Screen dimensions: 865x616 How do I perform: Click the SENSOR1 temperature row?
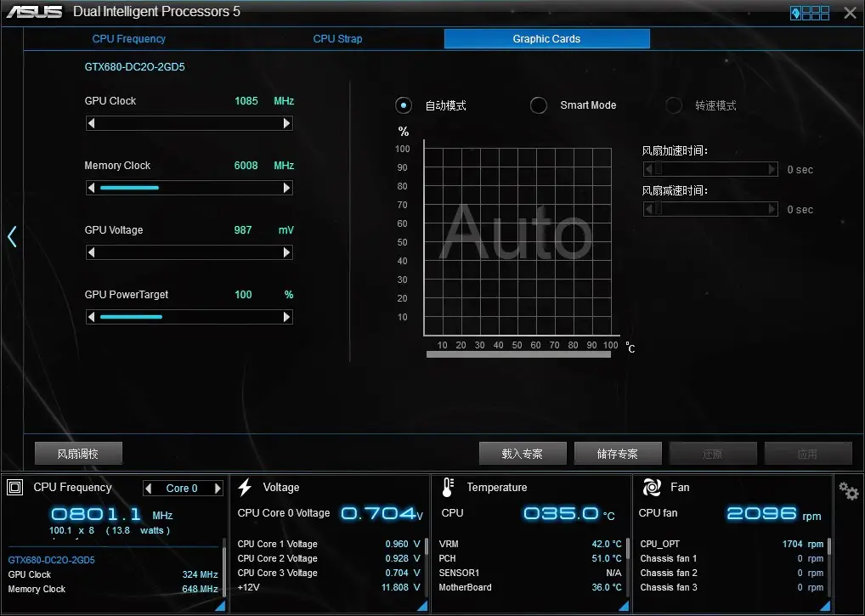(530, 573)
